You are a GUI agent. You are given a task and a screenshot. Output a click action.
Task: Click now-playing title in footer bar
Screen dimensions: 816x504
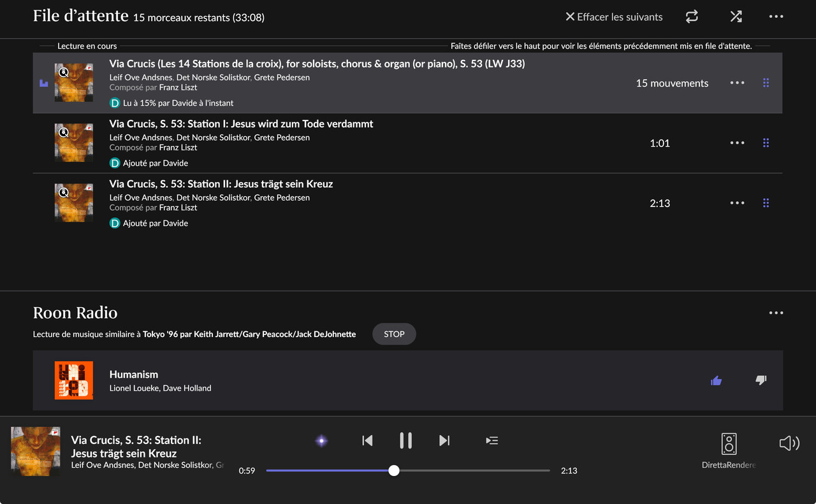point(136,447)
